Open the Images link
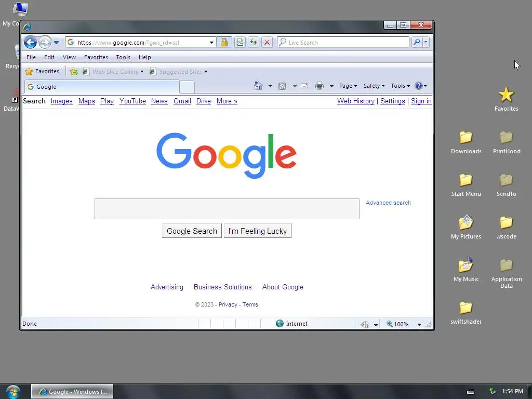Viewport: 532px width, 399px height. [61, 101]
